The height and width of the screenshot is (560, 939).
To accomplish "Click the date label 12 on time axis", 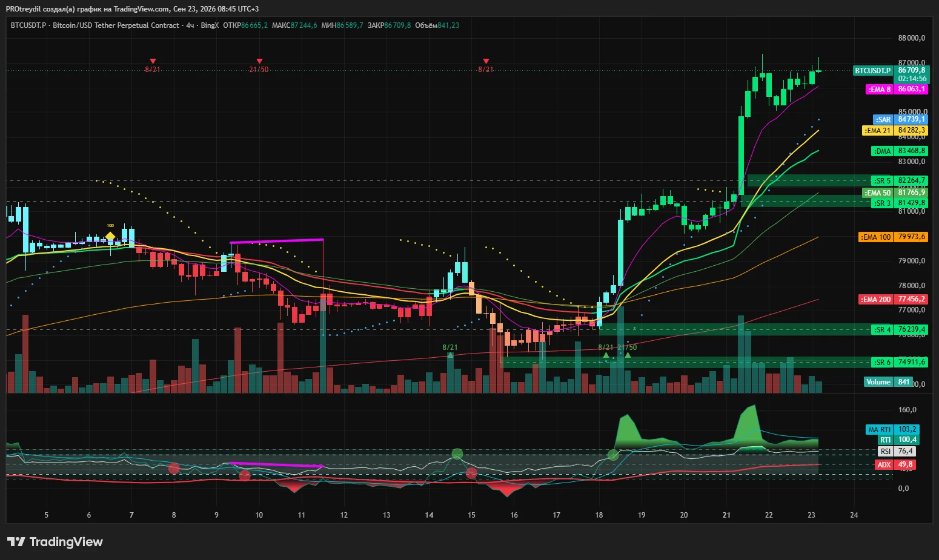I will (344, 515).
